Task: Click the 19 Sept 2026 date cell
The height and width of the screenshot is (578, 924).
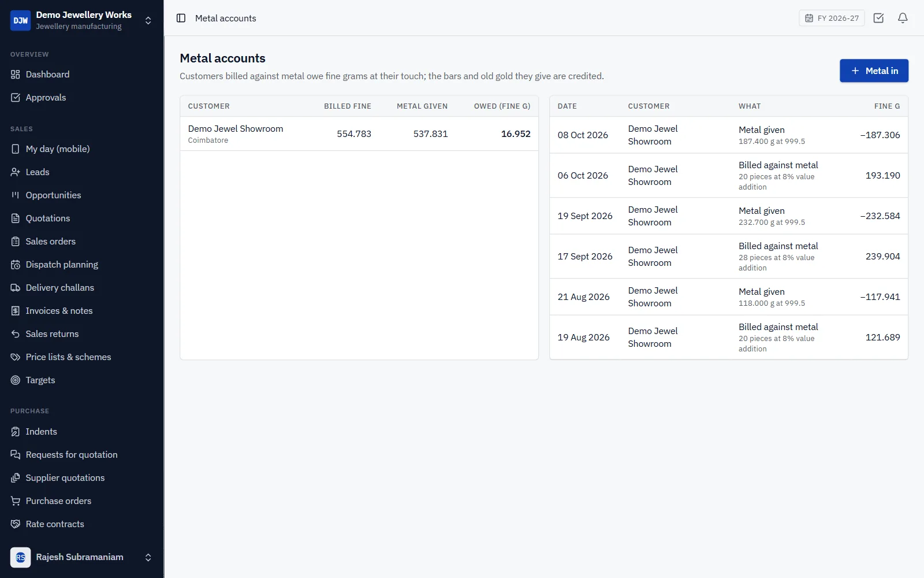Action: point(585,216)
